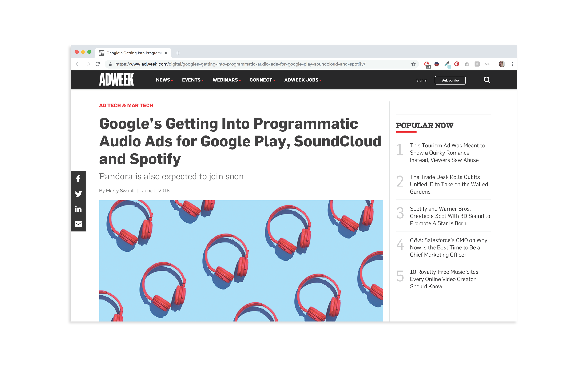Screen dimensions: 588x381
Task: Click the Adweek logo
Action: tap(117, 79)
